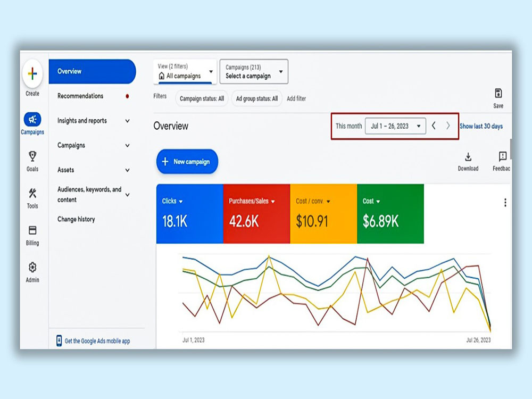Open the Campaigns megaphone icon
The width and height of the screenshot is (532, 399).
coord(32,119)
